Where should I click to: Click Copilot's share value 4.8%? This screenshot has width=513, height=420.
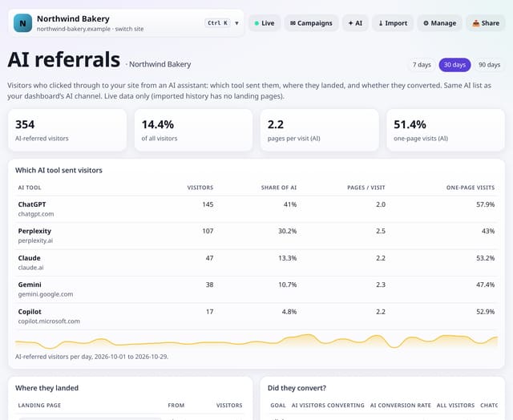pos(289,312)
